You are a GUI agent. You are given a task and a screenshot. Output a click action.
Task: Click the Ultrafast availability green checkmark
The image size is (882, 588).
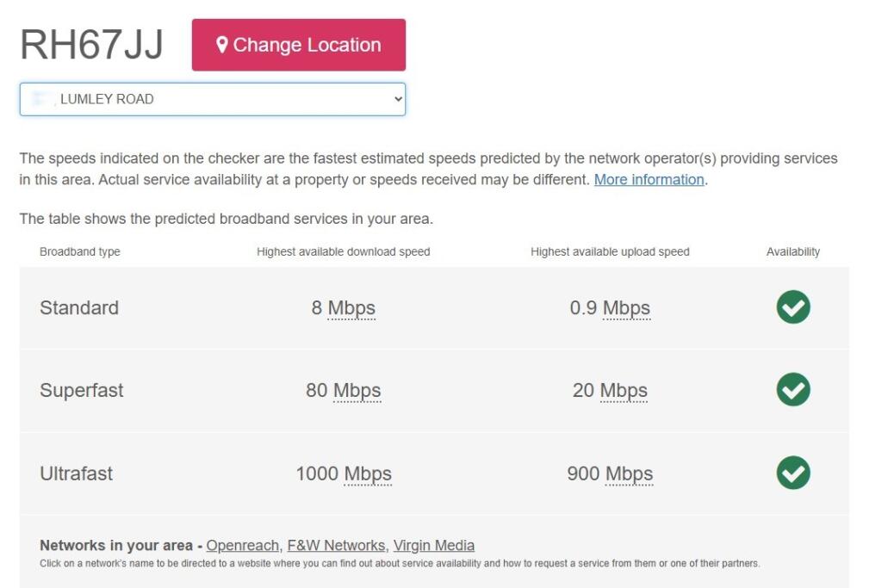(792, 473)
